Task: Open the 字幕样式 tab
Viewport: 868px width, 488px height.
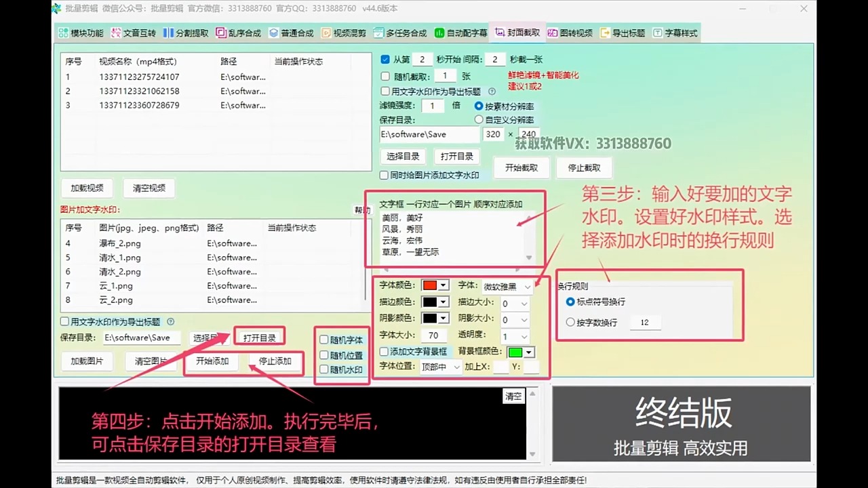Action: click(x=675, y=33)
